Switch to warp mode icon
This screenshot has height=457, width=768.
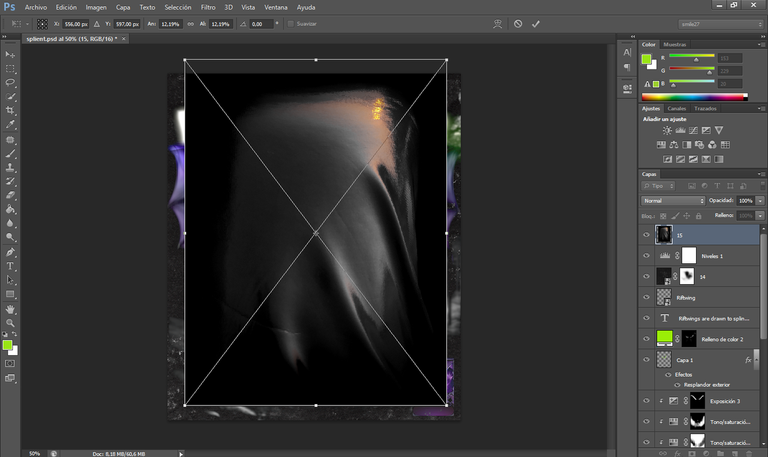point(497,24)
